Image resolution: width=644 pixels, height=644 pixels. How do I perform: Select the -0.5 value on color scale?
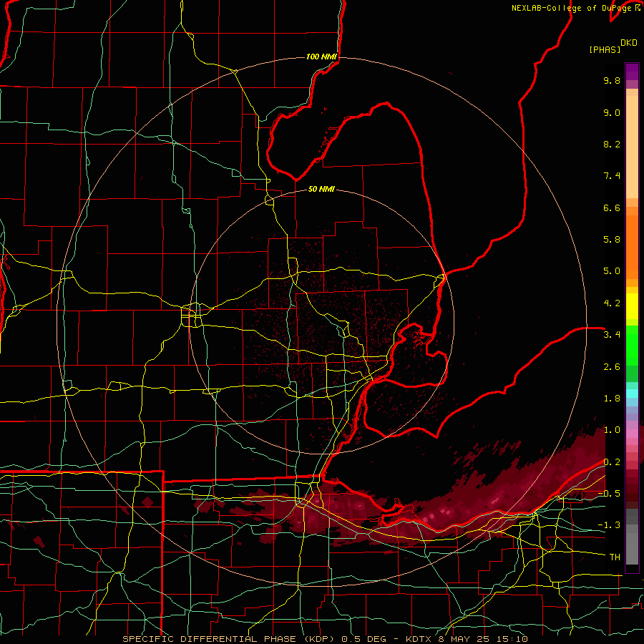coord(609,494)
